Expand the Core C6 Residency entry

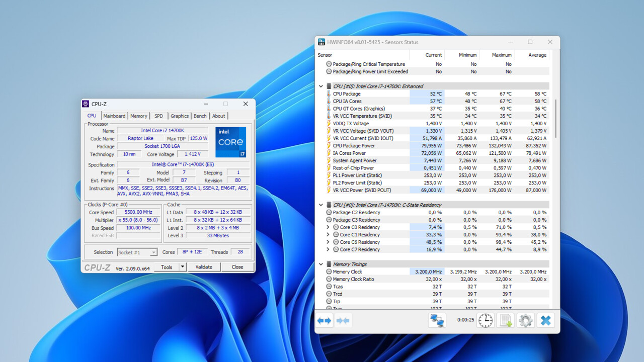[327, 242]
